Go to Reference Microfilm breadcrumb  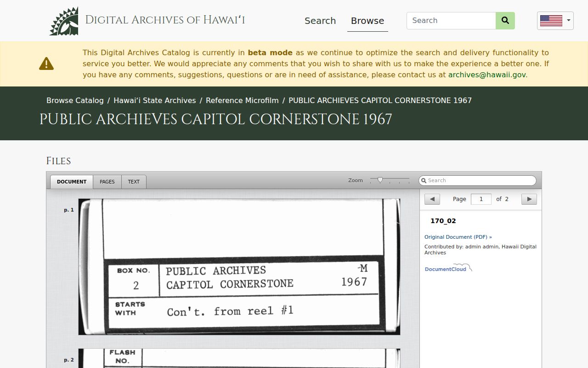(x=242, y=100)
